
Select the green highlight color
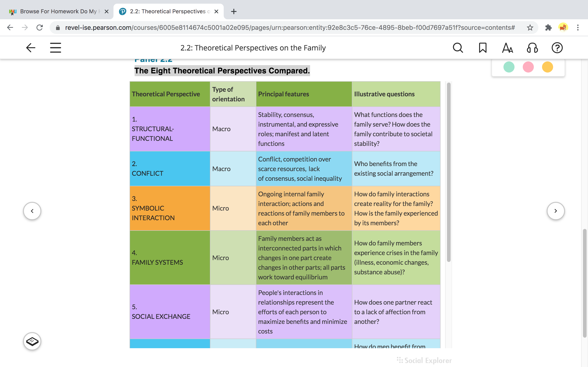tap(509, 67)
